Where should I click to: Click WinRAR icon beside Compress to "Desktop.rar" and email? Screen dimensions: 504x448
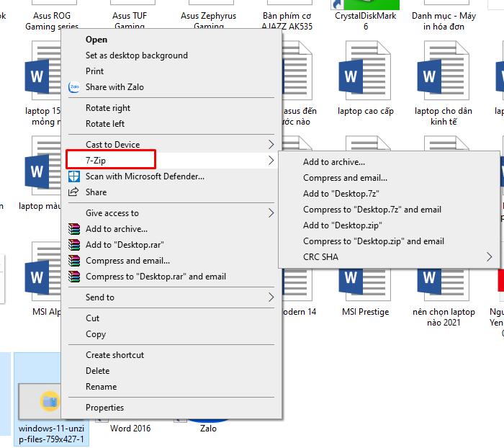(x=74, y=277)
